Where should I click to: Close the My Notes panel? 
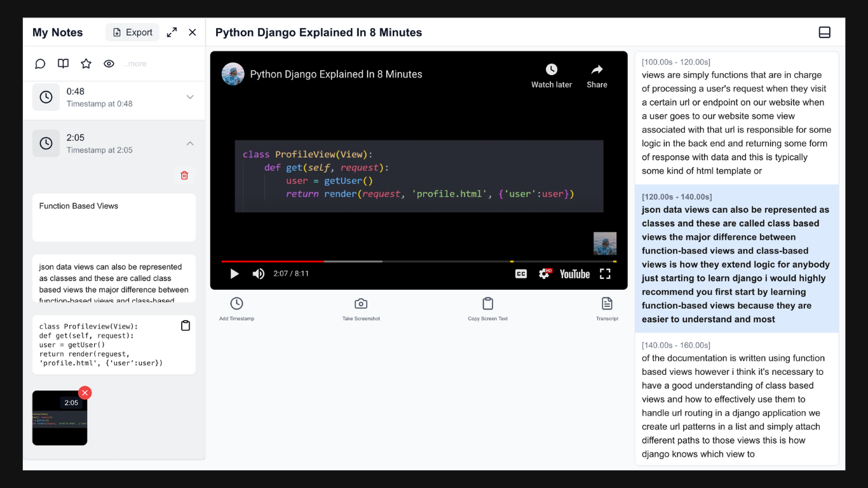(x=193, y=32)
